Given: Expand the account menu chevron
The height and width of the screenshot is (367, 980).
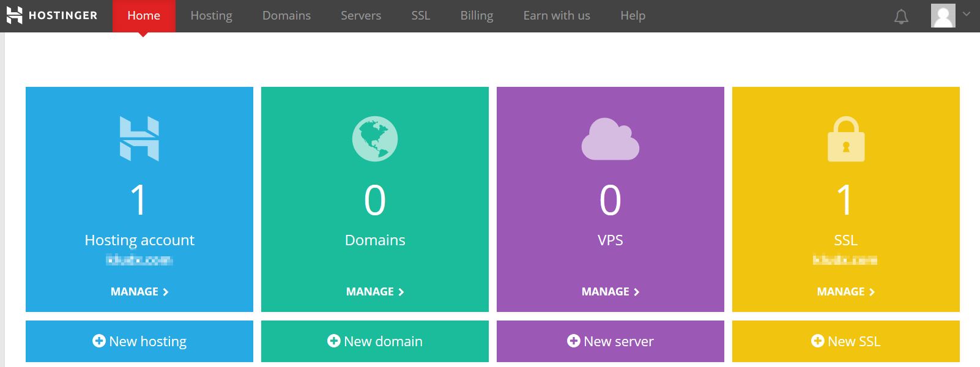Looking at the screenshot, I should (967, 13).
